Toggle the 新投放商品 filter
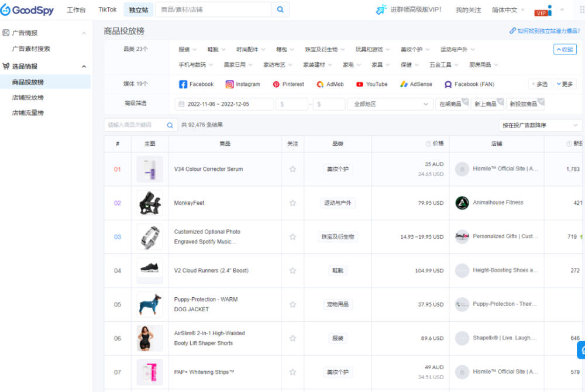Image resolution: width=585 pixels, height=392 pixels. (525, 104)
